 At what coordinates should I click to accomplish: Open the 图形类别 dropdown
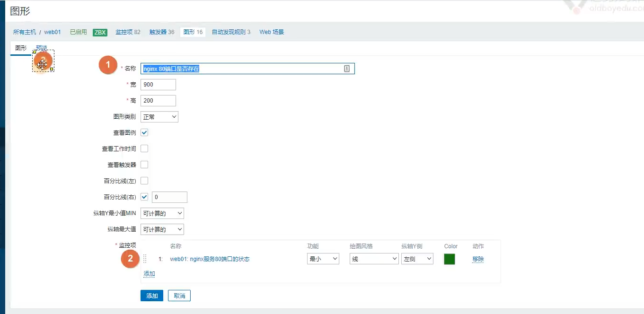[x=159, y=116]
